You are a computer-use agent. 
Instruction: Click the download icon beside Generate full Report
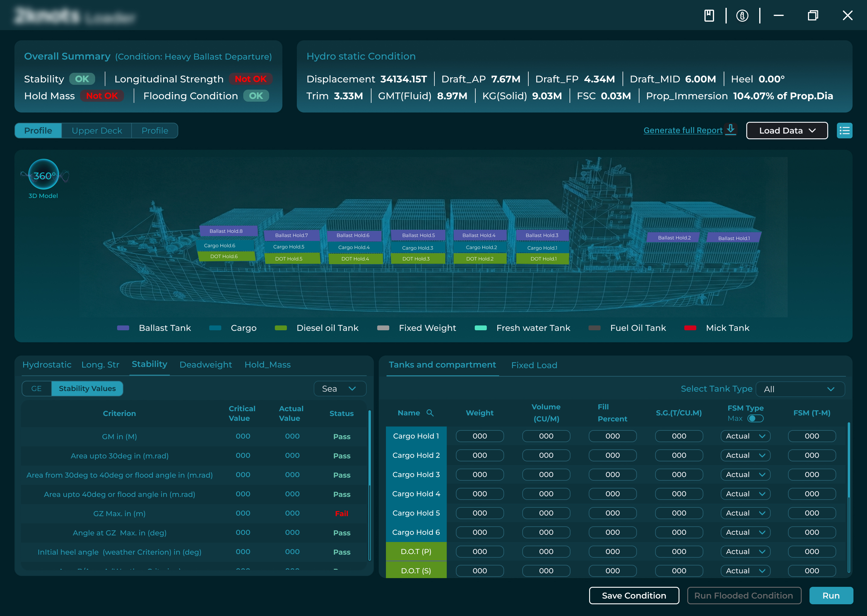[x=731, y=129]
